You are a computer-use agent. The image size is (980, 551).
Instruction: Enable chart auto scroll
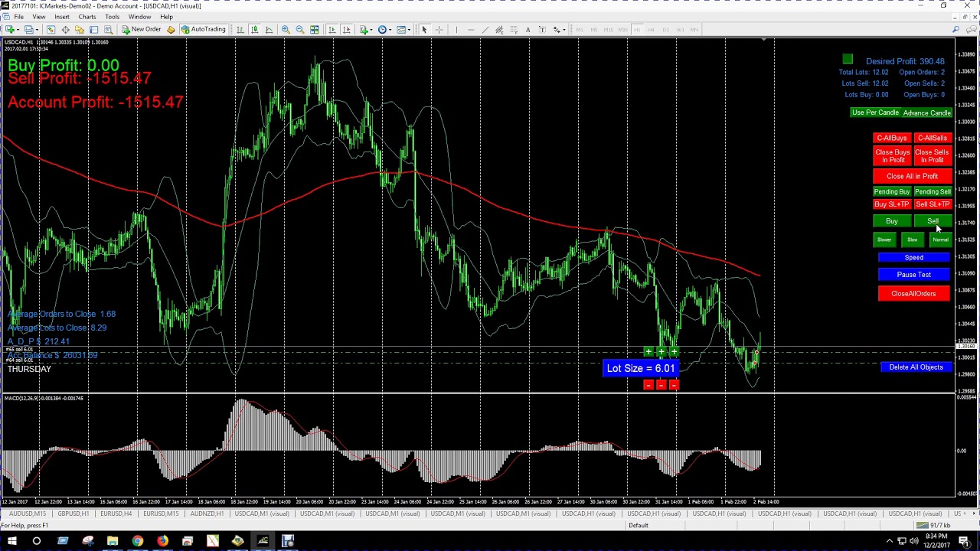(x=332, y=29)
